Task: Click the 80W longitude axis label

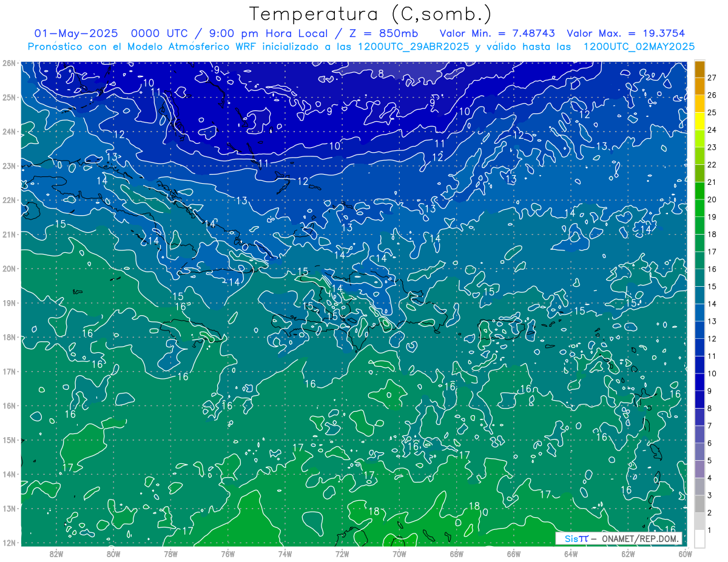Action: (x=113, y=554)
